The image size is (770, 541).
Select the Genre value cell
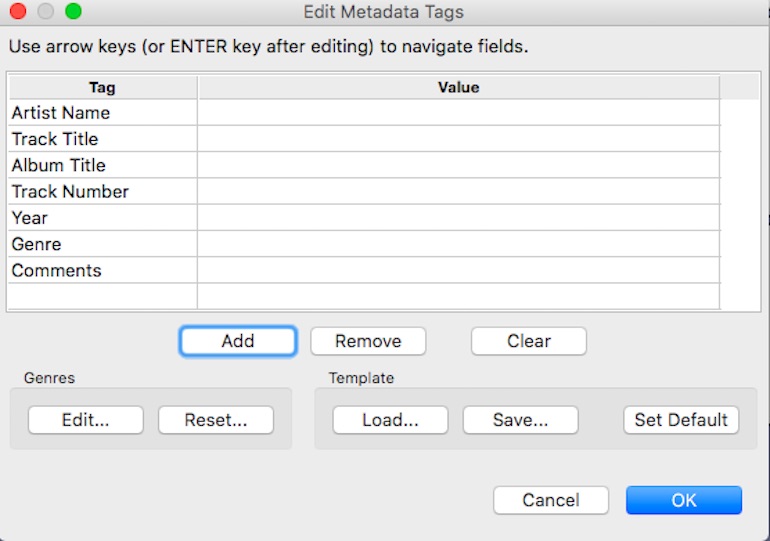pyautogui.click(x=459, y=244)
